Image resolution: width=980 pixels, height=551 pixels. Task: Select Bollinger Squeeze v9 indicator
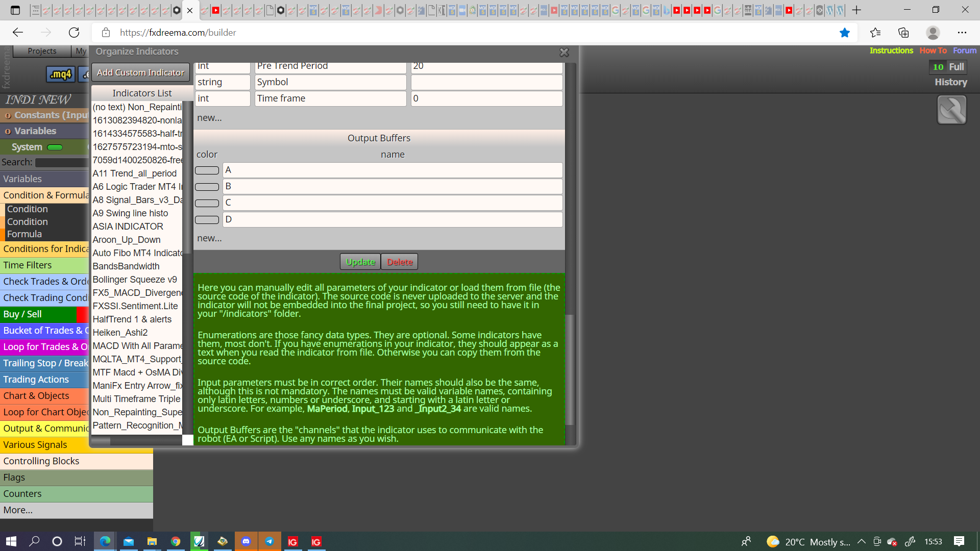click(135, 280)
